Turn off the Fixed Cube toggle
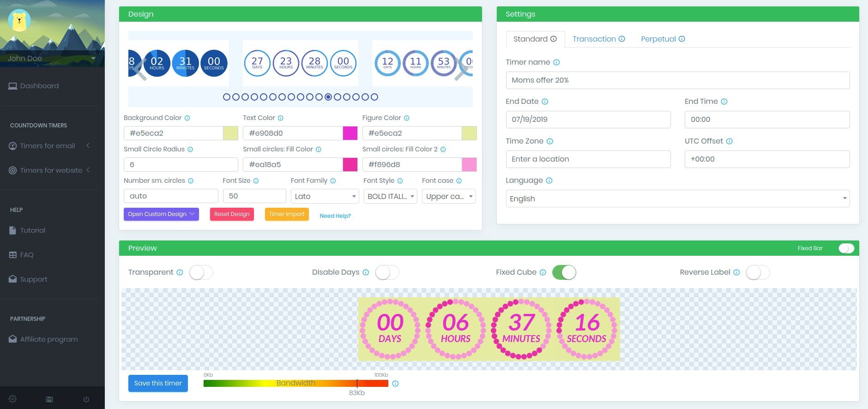The width and height of the screenshot is (868, 409). coord(564,272)
